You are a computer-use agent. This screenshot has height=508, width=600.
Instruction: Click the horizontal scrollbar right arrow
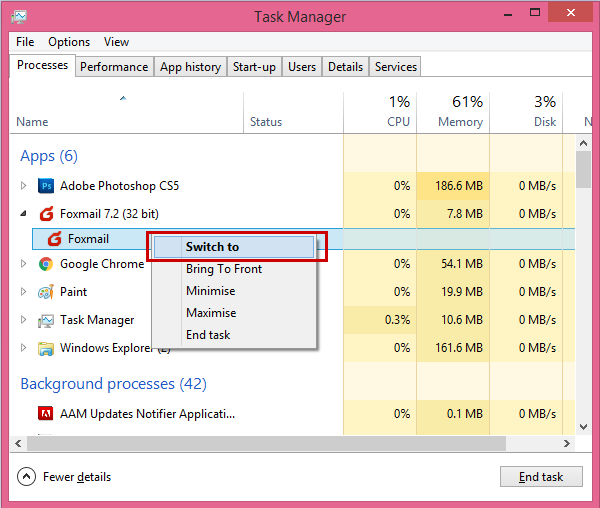(567, 444)
